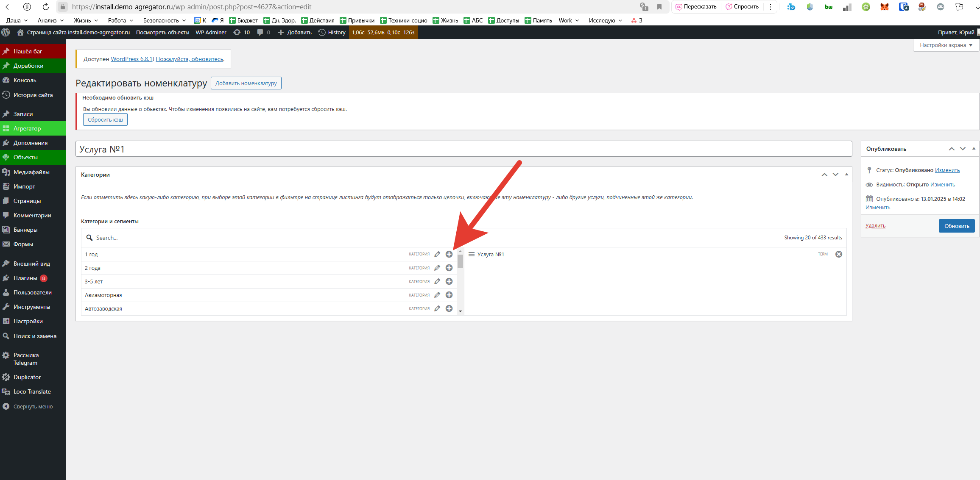Screen dimensions: 980x480
Task: Add 'Авиамоторная' category with plus icon
Action: (449, 295)
